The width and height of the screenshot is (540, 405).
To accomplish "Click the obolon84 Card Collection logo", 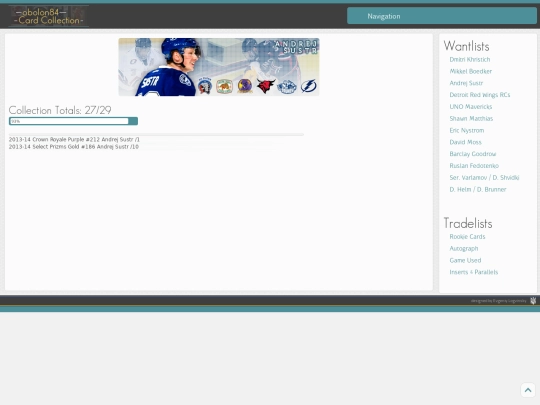I will pyautogui.click(x=49, y=16).
